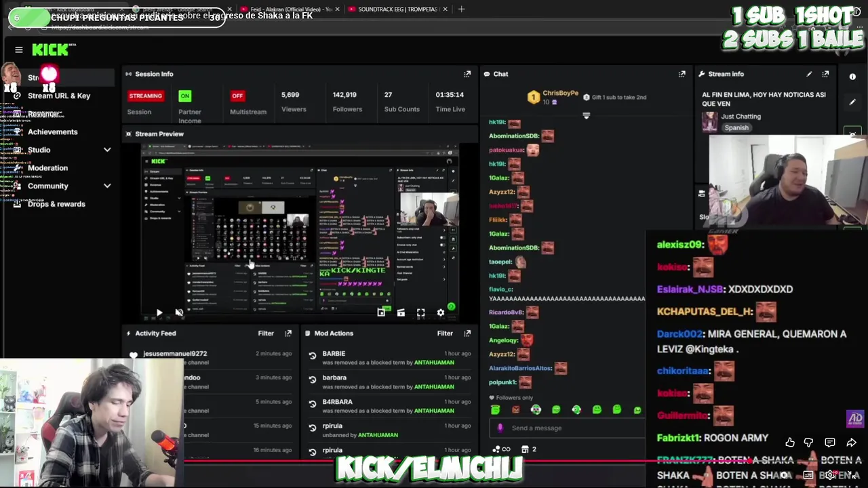The image size is (868, 488).
Task: Unmute the stream preview audio
Action: coord(178,312)
